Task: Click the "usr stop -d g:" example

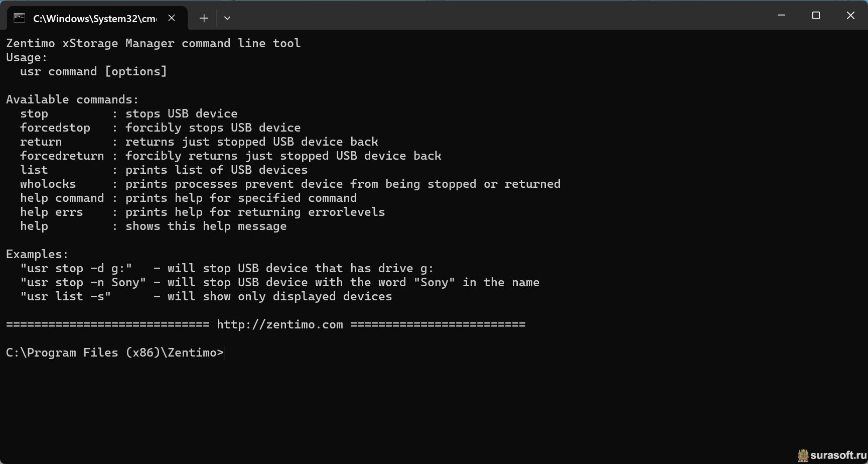Action: pos(76,268)
